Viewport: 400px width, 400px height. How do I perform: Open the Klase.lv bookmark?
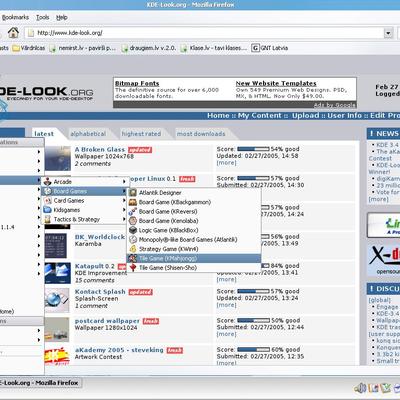[x=214, y=48]
